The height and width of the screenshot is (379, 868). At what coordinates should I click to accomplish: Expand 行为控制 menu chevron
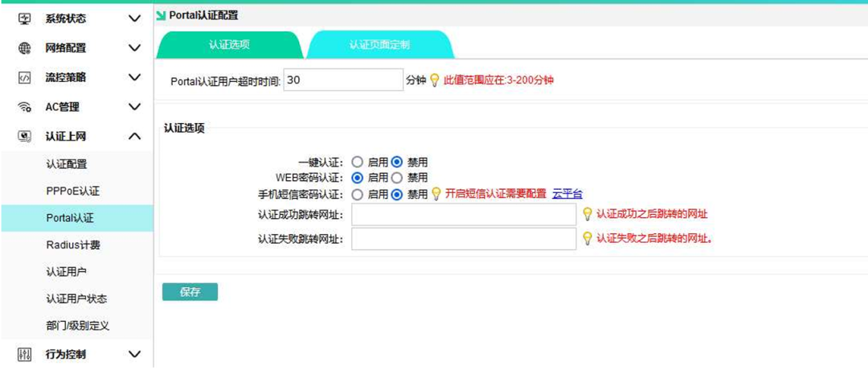tap(134, 355)
